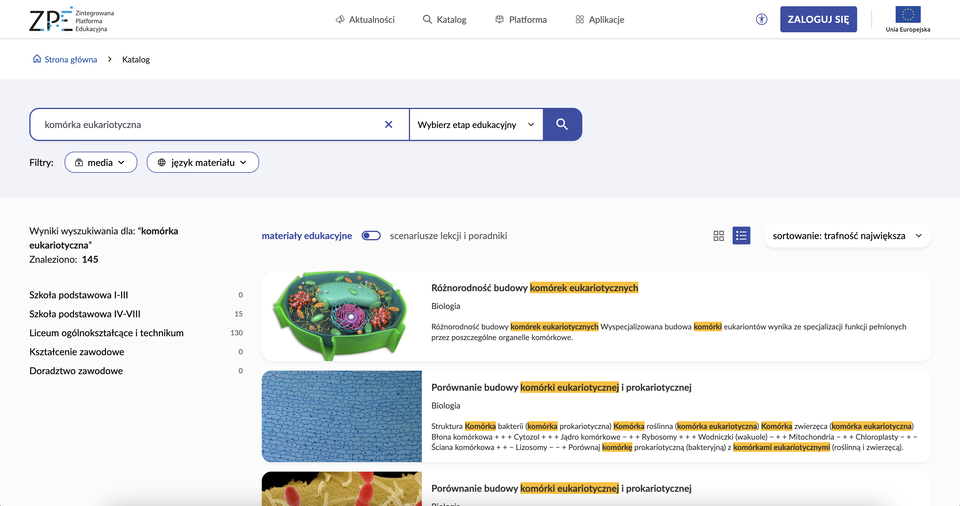Filter by 'Liceum ogólnokształcące i technikum'
The image size is (960, 506).
[x=107, y=333]
